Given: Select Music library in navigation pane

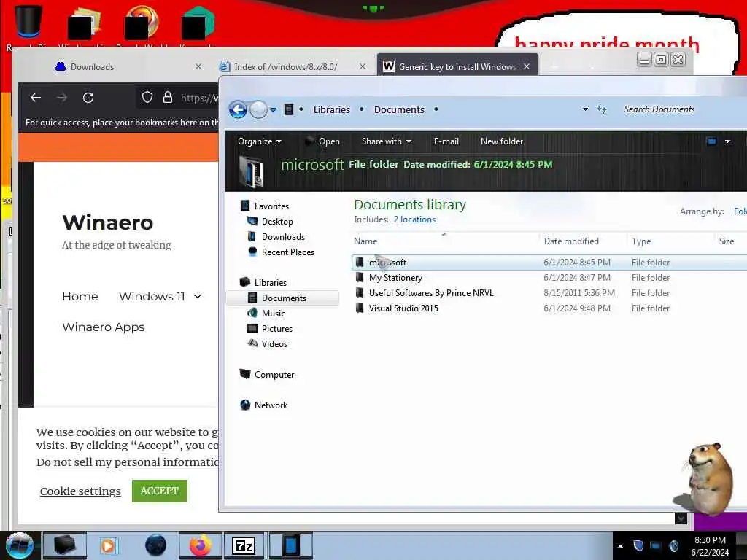Looking at the screenshot, I should point(273,314).
